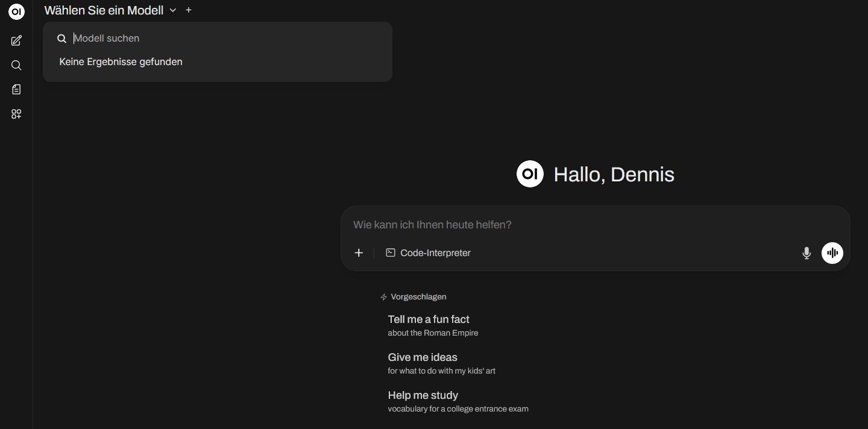868x429 pixels.
Task: Click the chevron next to the model selector
Action: (173, 10)
